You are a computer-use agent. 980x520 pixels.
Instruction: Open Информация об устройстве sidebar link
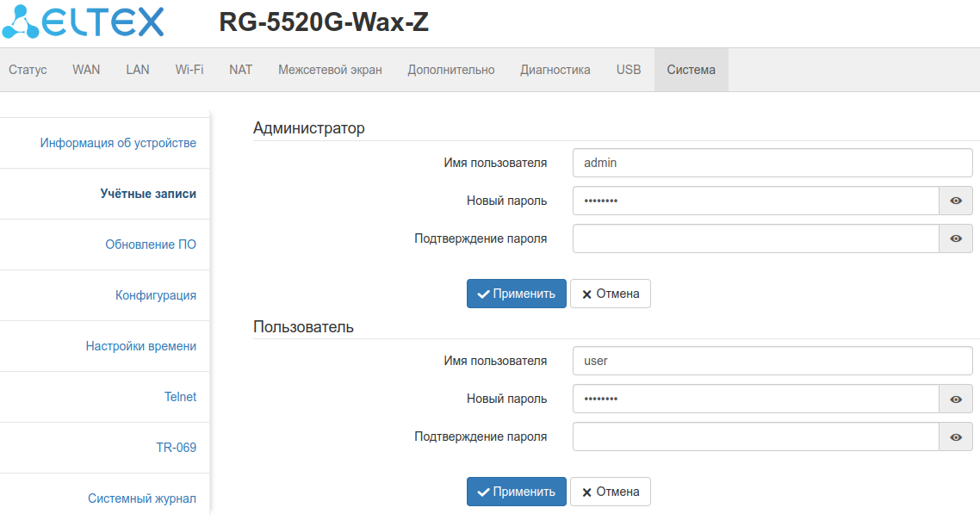(118, 143)
